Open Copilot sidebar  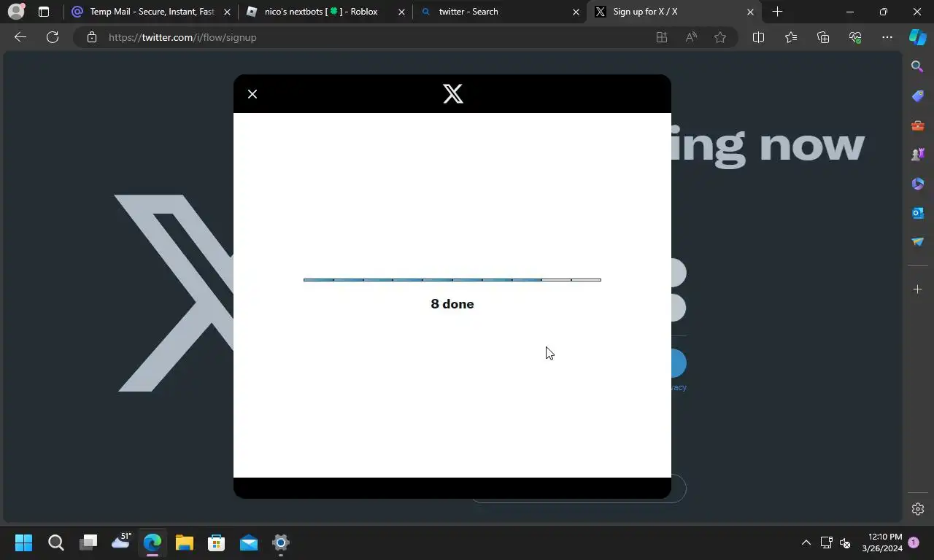(917, 37)
